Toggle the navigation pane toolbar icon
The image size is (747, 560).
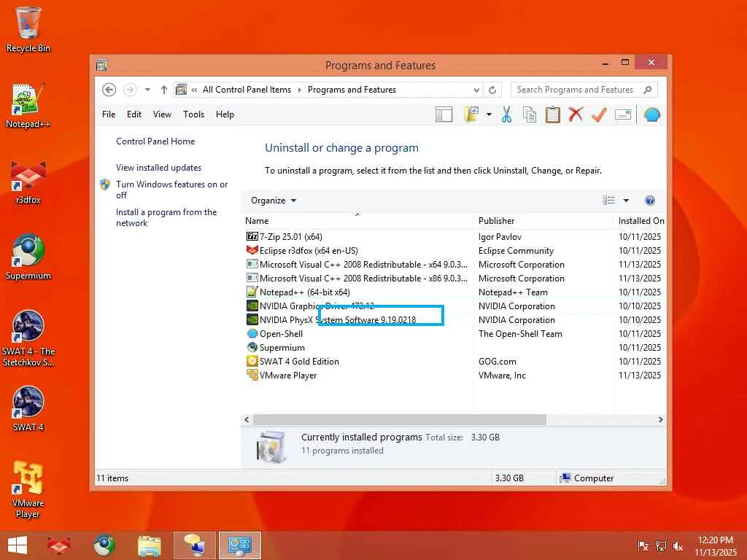(444, 114)
